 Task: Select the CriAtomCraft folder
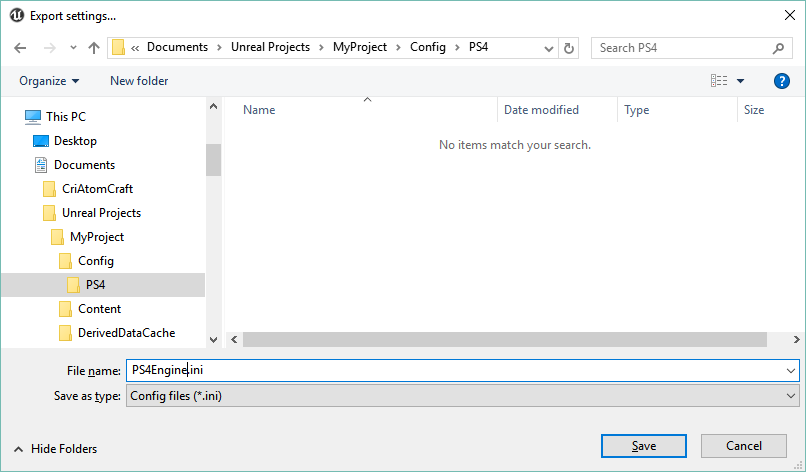98,189
